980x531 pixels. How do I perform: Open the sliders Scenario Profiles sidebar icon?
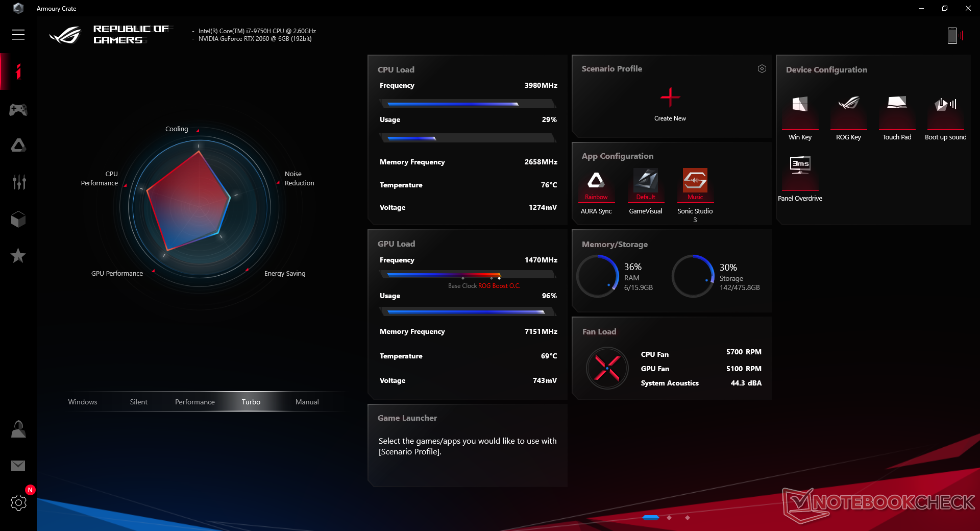pyautogui.click(x=18, y=182)
